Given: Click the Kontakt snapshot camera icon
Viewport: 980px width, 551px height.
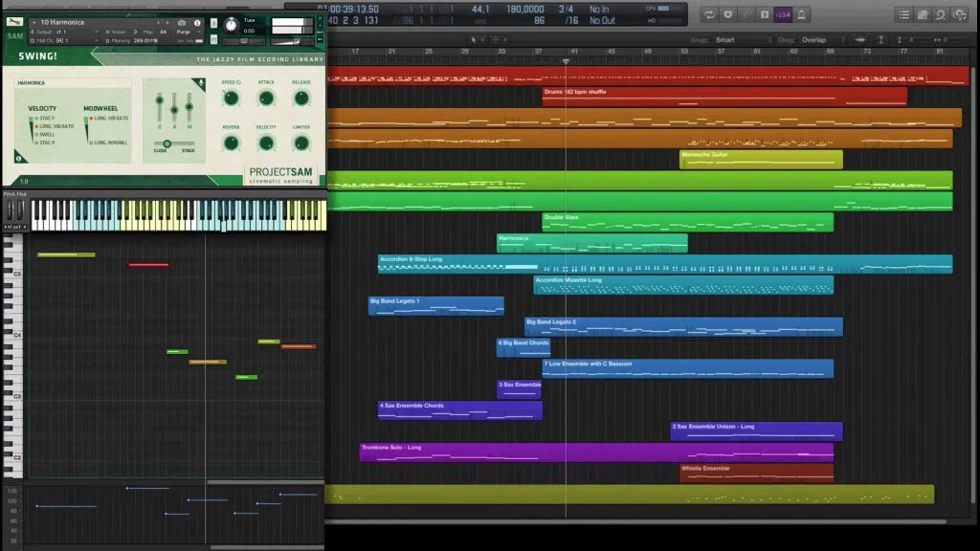Looking at the screenshot, I should 182,22.
